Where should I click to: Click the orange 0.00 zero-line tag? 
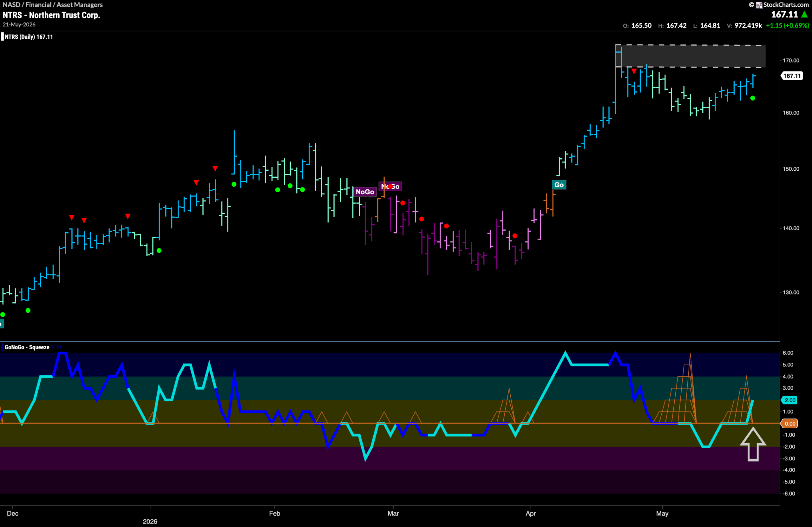point(790,424)
